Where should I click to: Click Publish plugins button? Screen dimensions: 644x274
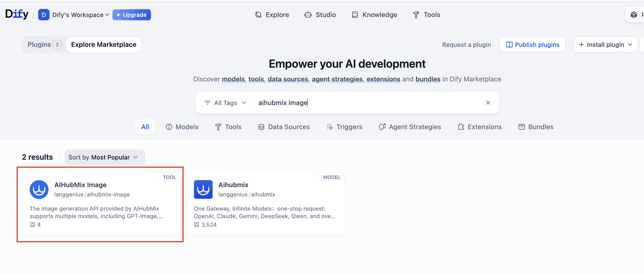[532, 45]
